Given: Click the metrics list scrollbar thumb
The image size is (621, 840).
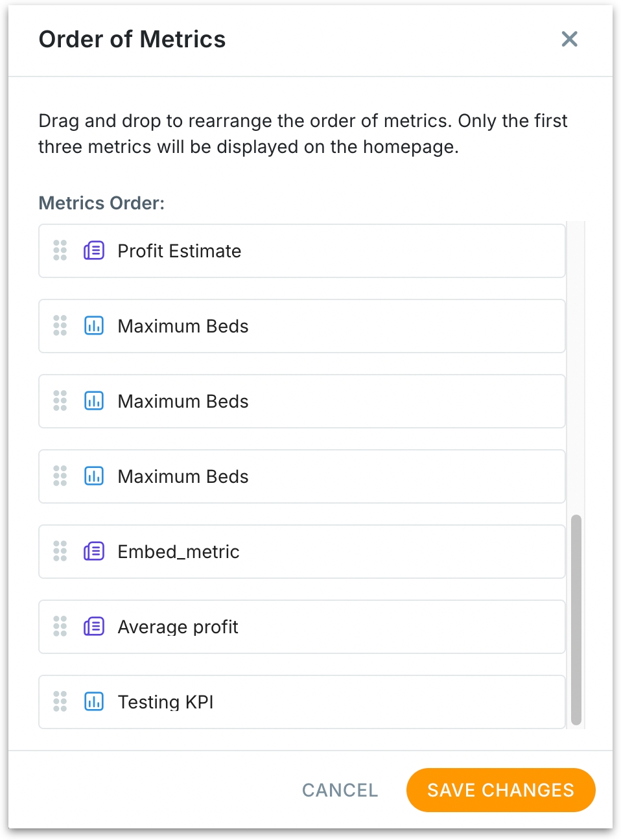Looking at the screenshot, I should [576, 619].
